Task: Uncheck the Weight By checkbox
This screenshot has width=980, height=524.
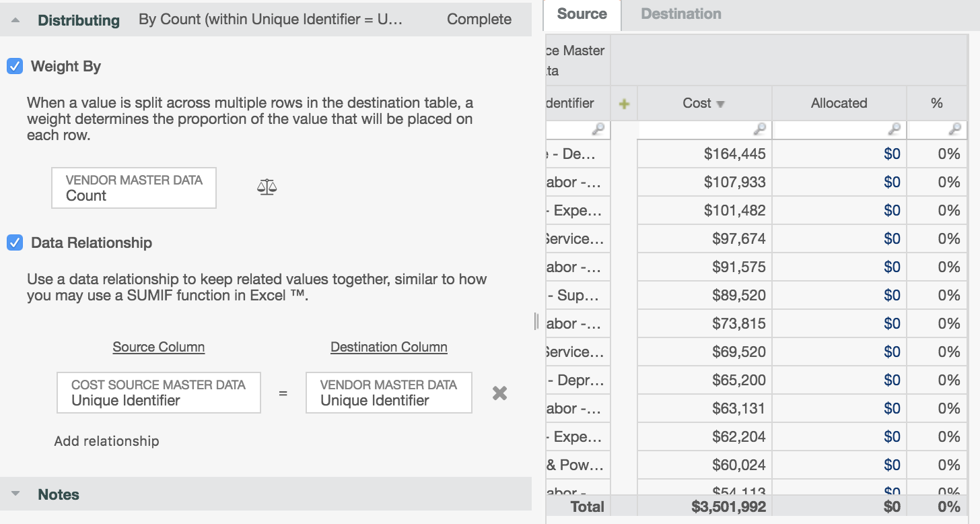Action: pyautogui.click(x=15, y=66)
